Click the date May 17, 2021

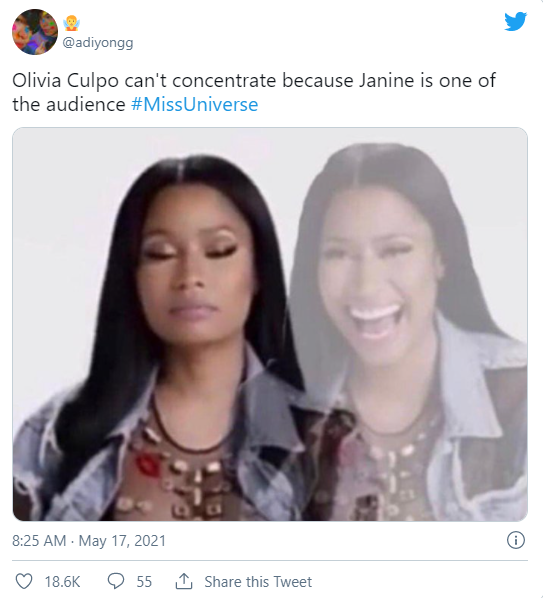pyautogui.click(x=122, y=541)
